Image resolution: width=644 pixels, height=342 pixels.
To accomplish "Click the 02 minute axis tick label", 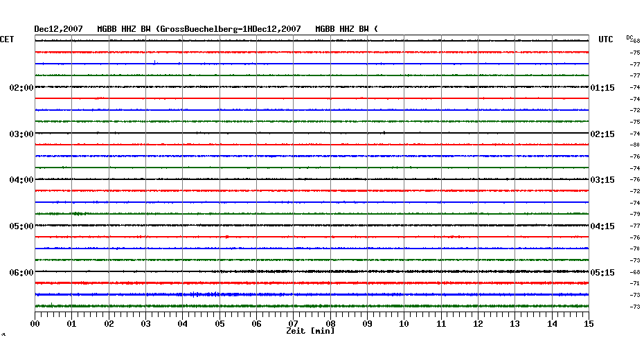I will pos(109,324).
